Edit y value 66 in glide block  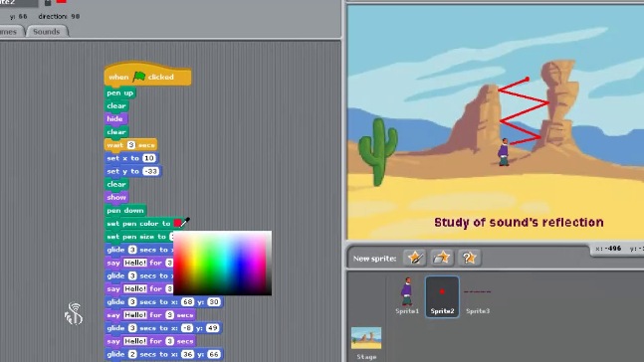(x=214, y=354)
